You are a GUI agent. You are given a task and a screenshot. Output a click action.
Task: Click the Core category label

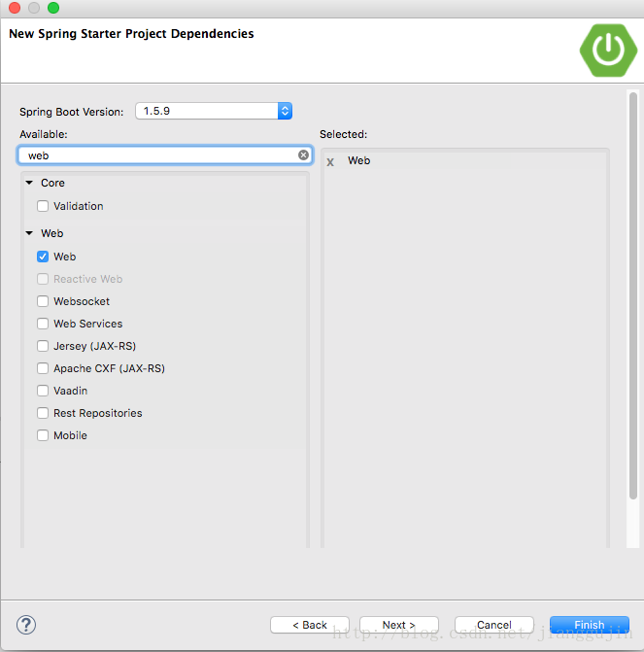[x=52, y=183]
